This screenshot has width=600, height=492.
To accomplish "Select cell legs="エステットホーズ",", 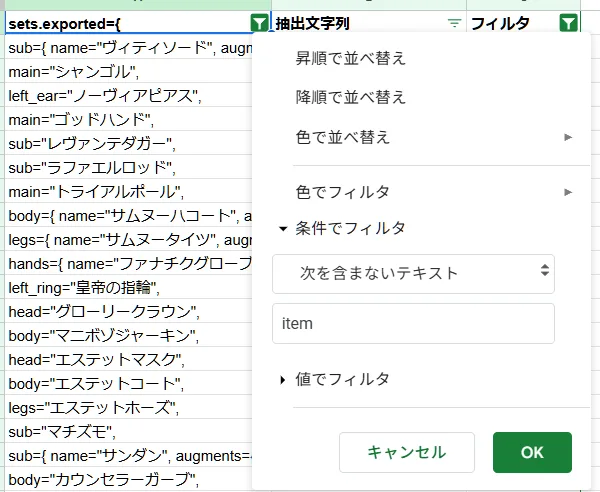I will tap(128, 407).
